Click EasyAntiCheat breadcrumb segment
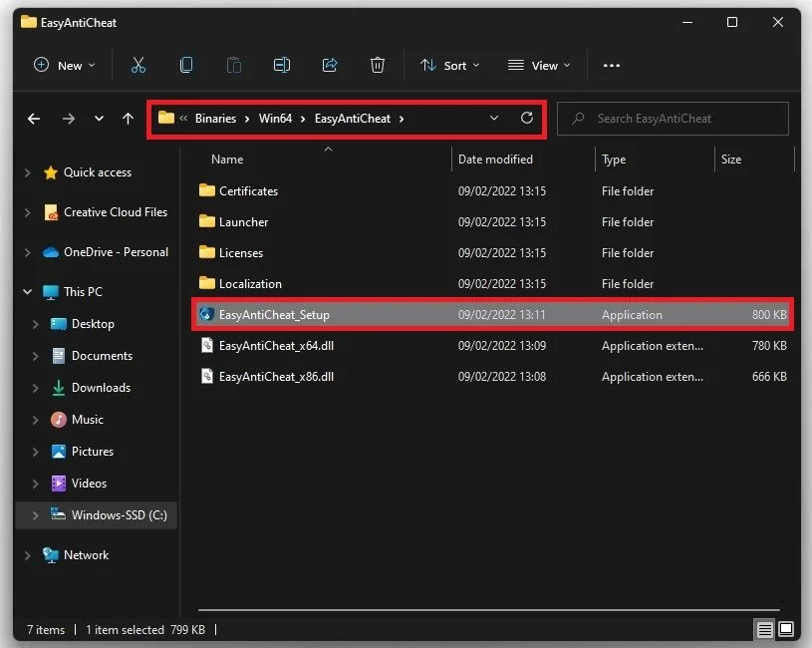 coord(352,119)
